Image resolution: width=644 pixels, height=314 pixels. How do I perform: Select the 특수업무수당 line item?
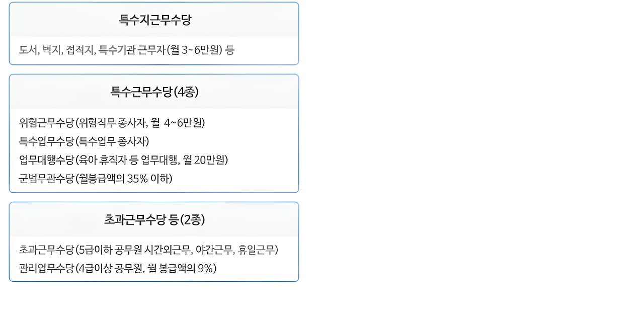84,141
